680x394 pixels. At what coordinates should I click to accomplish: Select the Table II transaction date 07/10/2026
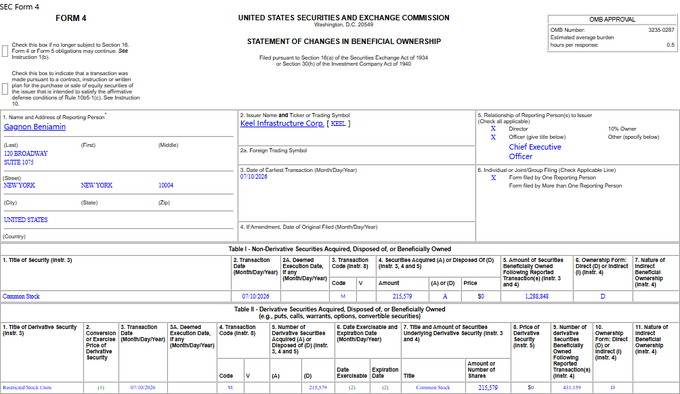pyautogui.click(x=143, y=387)
